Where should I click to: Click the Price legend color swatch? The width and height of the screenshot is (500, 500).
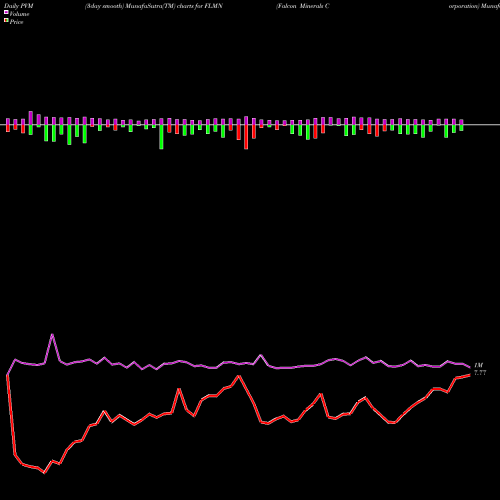6,21
